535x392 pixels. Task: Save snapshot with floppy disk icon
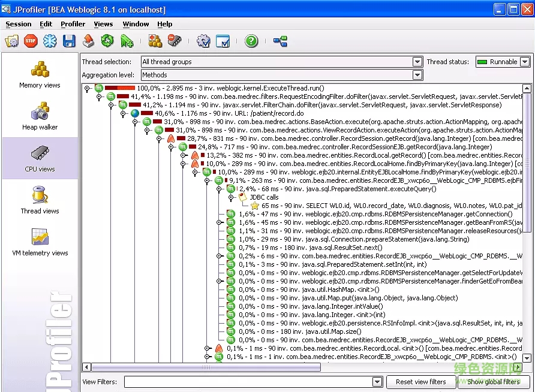[x=69, y=41]
